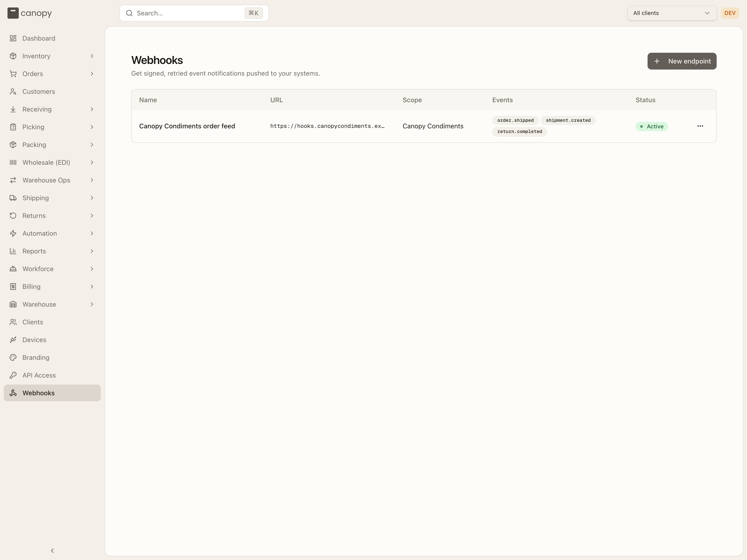Screen dimensions: 747x560
Task: Click the Clients people icon
Action: click(13, 322)
